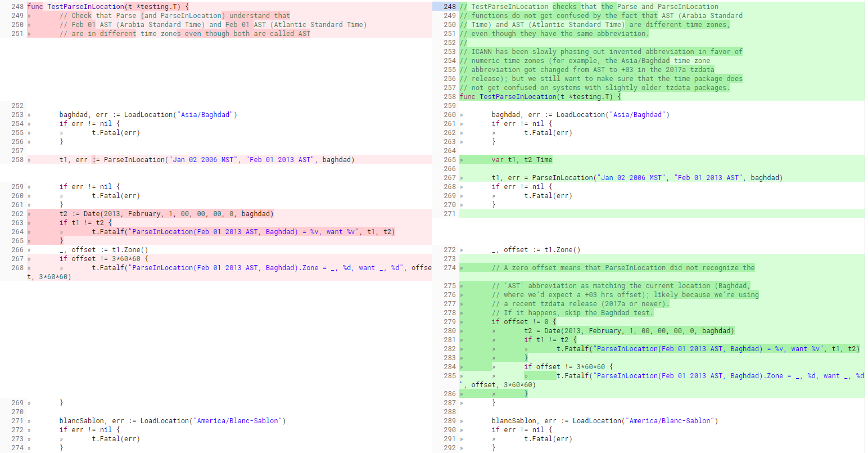Click the comment "// Check that Parse (and ParseInLocation) understand that"
868x453 pixels.
pyautogui.click(x=175, y=16)
